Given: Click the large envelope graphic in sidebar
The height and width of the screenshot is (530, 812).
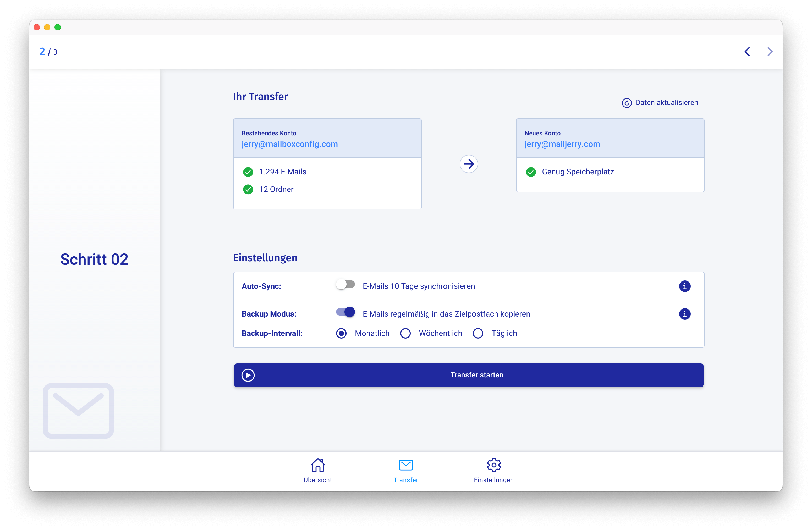Looking at the screenshot, I should pos(78,411).
